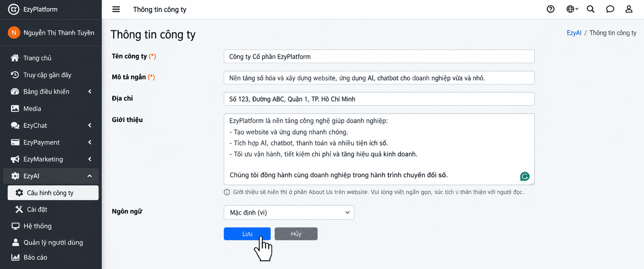
Task: Click the 'Ngôn ngữ' field label
Action: click(x=127, y=212)
